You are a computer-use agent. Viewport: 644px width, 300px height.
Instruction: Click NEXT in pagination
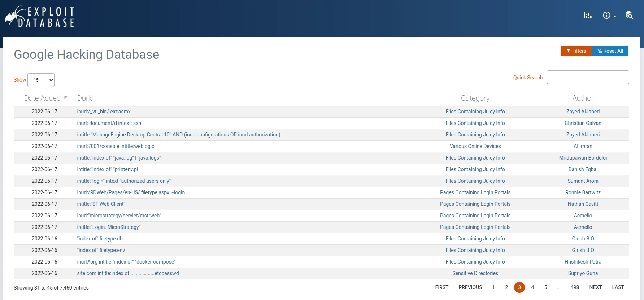[x=595, y=287]
